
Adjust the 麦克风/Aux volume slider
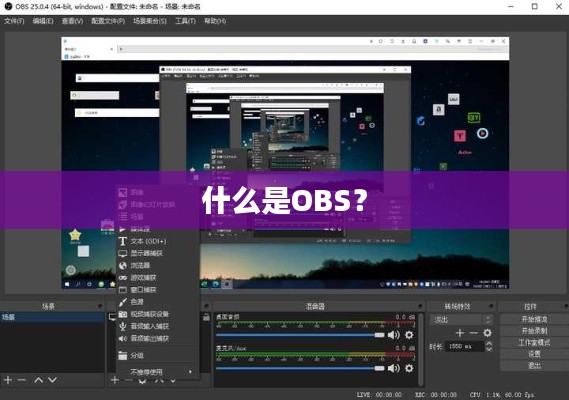300,368
